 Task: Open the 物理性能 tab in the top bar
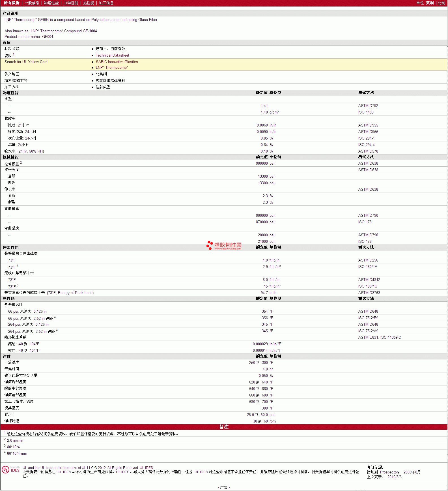coord(51,3)
